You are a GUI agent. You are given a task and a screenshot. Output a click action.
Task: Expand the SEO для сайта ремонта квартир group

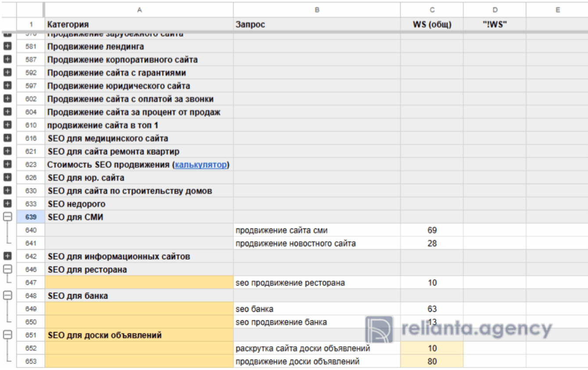pos(7,151)
